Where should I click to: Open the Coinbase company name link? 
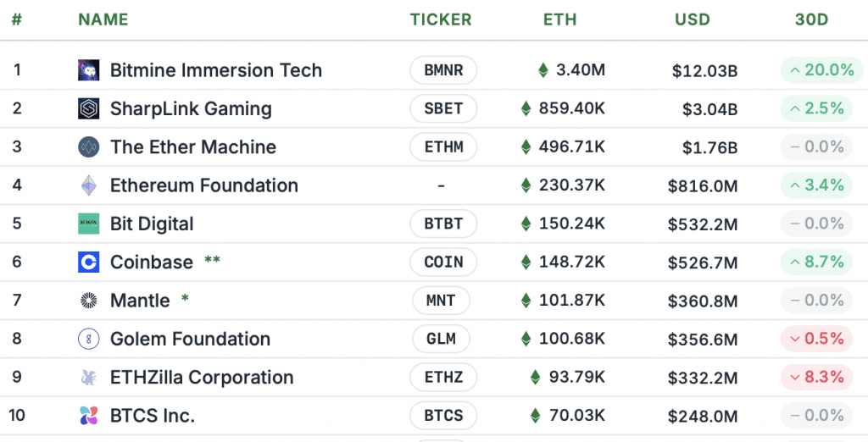pos(152,262)
